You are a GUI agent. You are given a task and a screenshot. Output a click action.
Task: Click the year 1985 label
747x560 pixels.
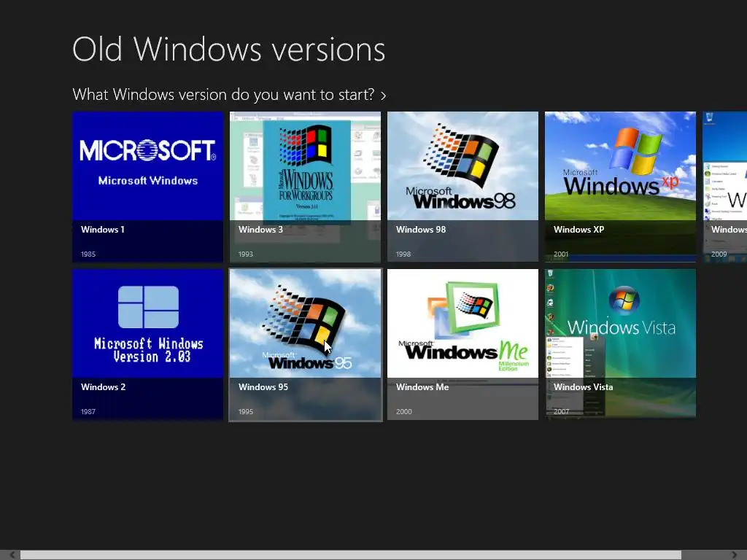[88, 254]
